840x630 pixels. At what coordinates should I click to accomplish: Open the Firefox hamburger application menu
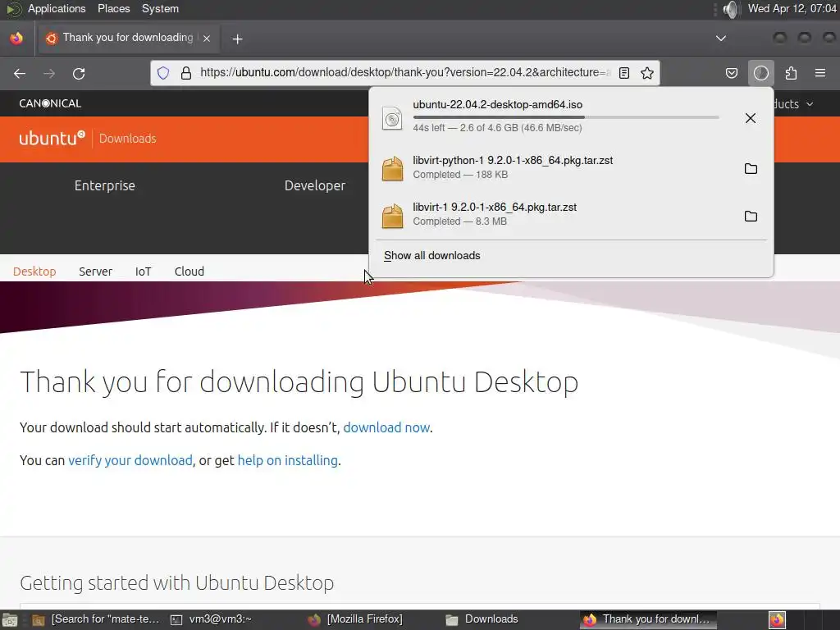(820, 73)
